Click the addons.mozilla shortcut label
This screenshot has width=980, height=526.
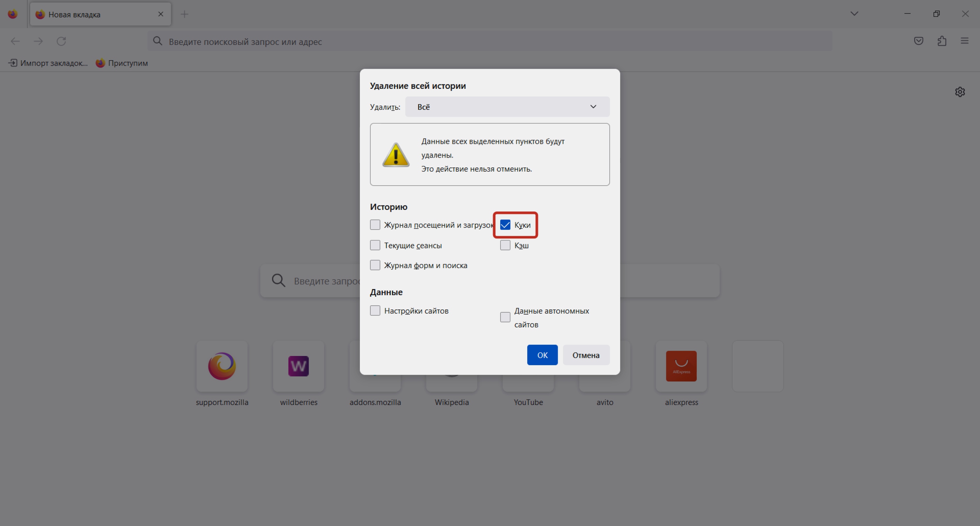point(375,402)
